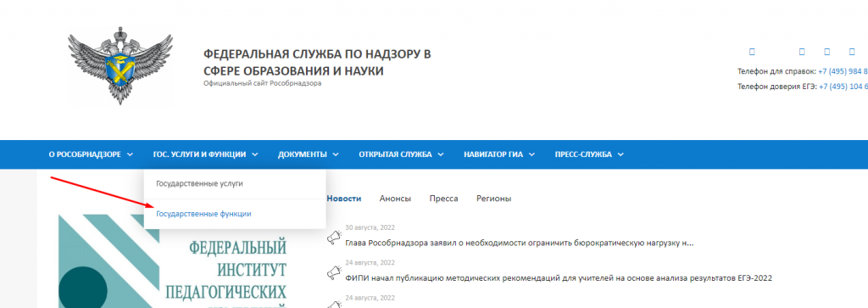
Task: Switch to the Анонсы tab
Action: (x=395, y=199)
